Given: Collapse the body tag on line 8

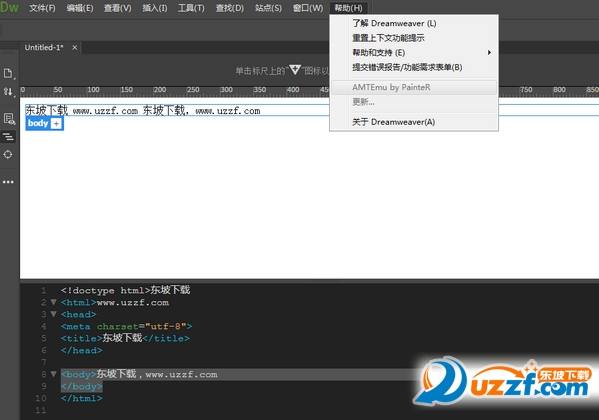Looking at the screenshot, I should [53, 374].
